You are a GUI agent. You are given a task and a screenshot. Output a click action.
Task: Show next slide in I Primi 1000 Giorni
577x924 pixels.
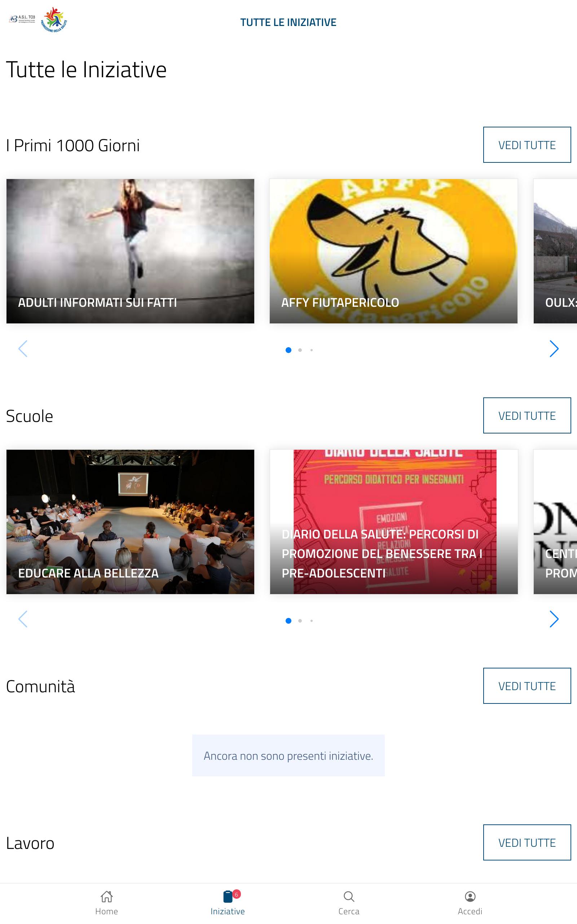click(x=554, y=349)
